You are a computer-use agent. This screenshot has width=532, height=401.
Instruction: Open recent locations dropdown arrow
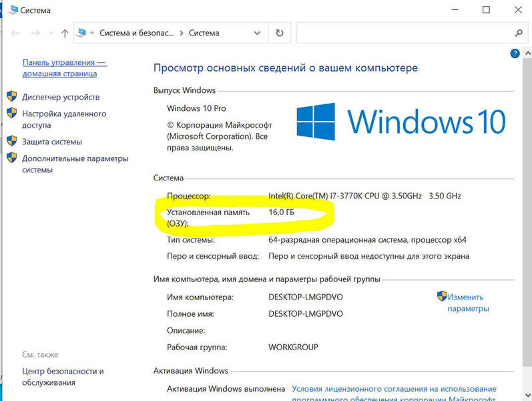tap(51, 33)
